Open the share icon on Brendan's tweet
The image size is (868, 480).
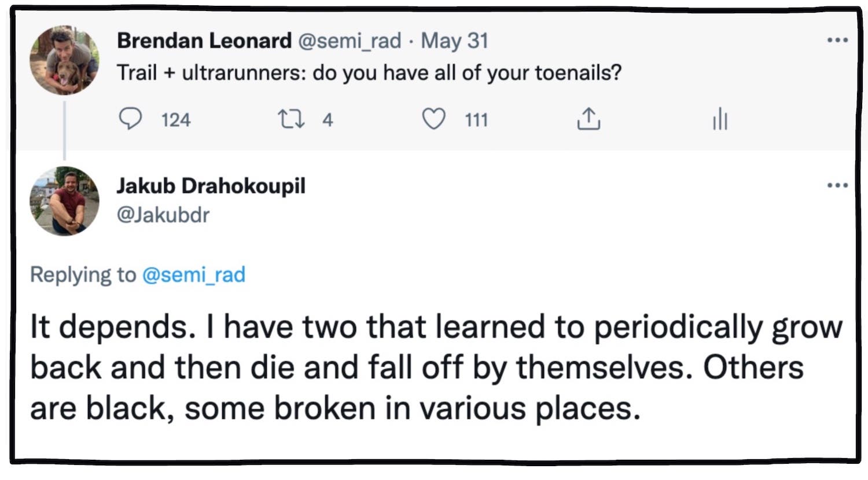(589, 119)
